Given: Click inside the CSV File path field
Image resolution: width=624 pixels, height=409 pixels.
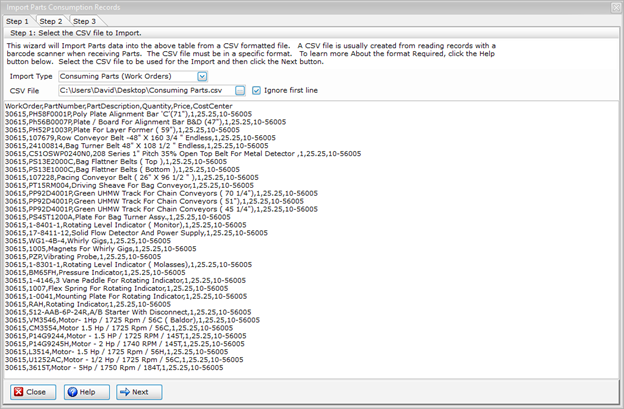Looking at the screenshot, I should 146,91.
